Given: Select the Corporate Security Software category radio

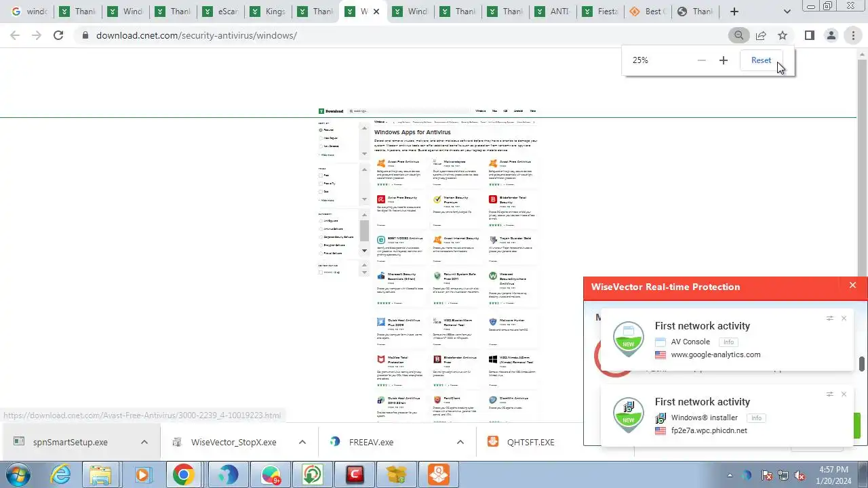Looking at the screenshot, I should (321, 237).
